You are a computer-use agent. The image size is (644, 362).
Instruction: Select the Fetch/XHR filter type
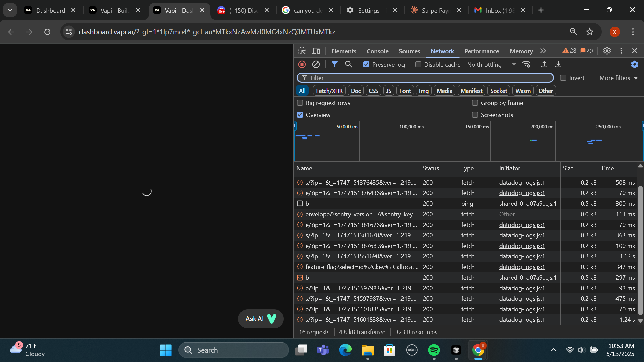329,91
